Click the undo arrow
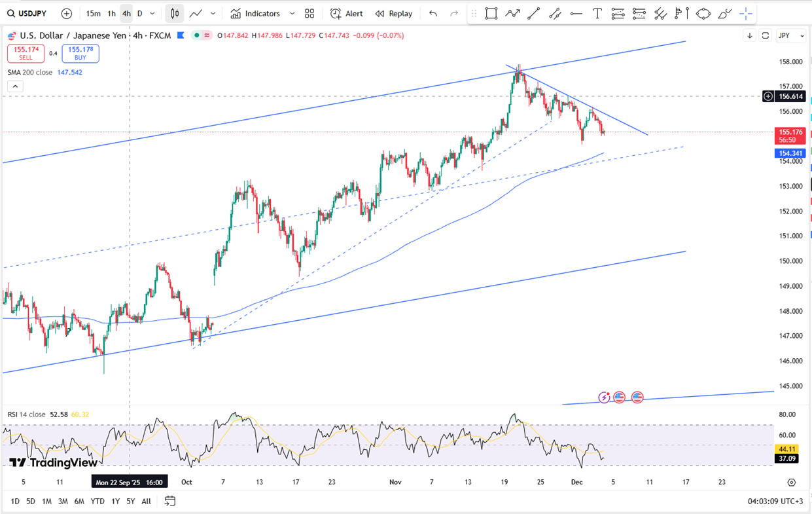 (x=433, y=14)
